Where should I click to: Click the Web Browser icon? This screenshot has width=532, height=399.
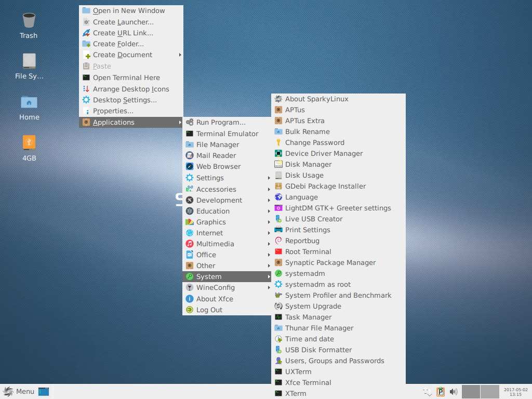pos(190,166)
